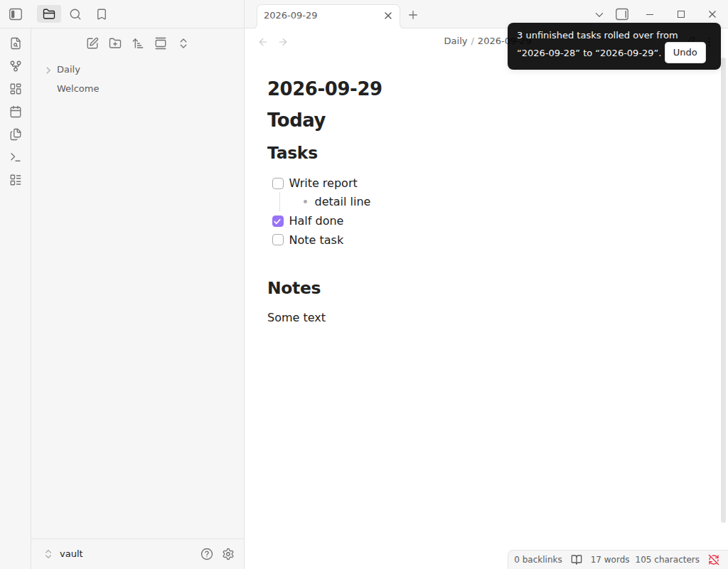This screenshot has width=728, height=569.
Task: Open the vault switcher
Action: coord(64,553)
